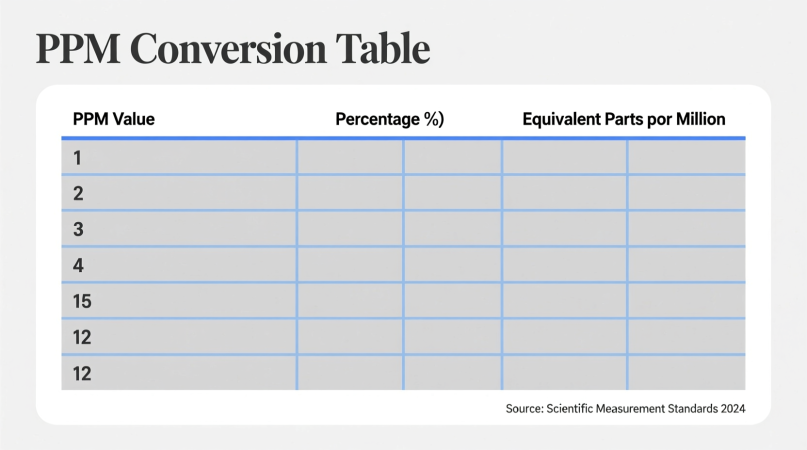Viewport: 807px width, 450px height.
Task: Click first empty Percentage cell in row 1
Action: pos(350,157)
